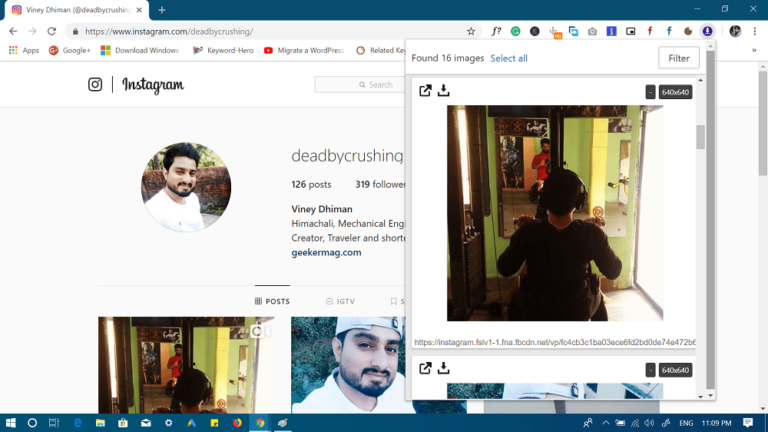Open second image in new tab

[425, 369]
